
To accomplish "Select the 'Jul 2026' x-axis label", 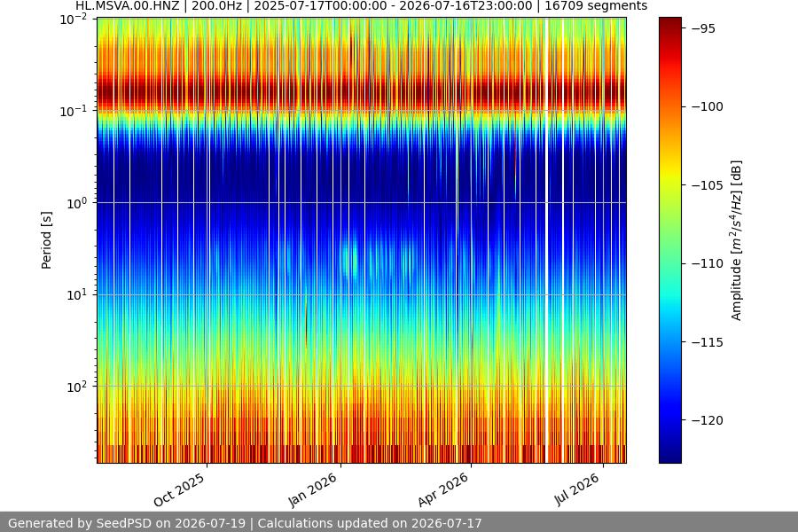I will coord(576,489).
